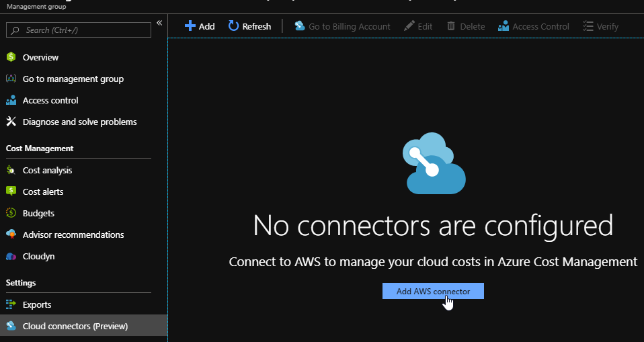The image size is (644, 342).
Task: Click the Refresh circular arrow icon
Action: point(233,26)
